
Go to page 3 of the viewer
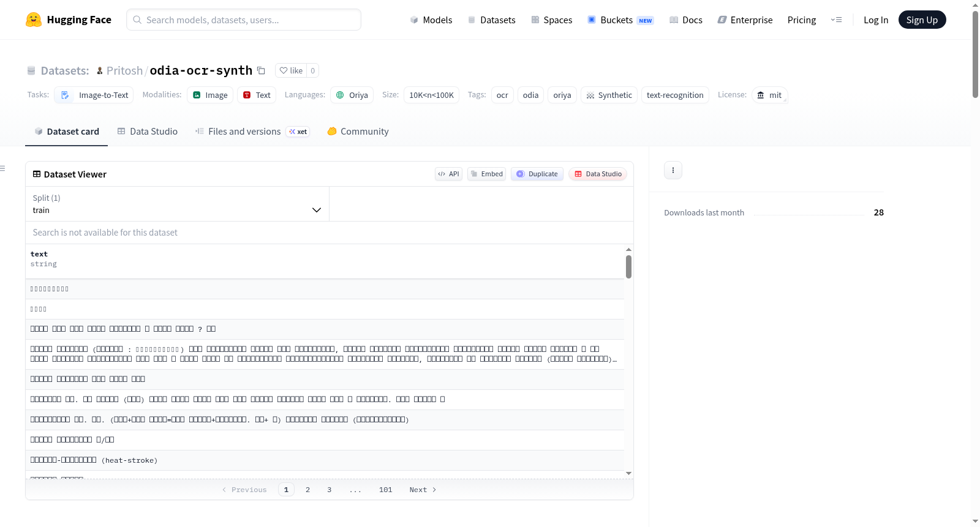pos(329,490)
